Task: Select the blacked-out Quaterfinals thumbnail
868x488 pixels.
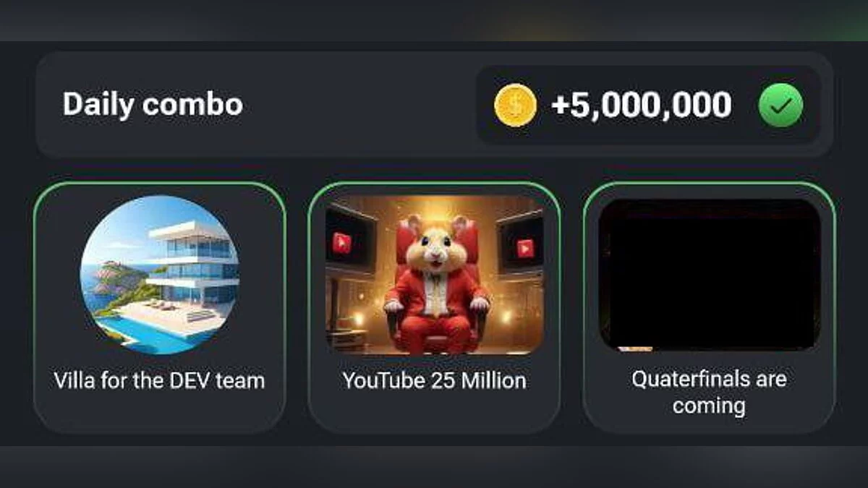Action: [710, 275]
